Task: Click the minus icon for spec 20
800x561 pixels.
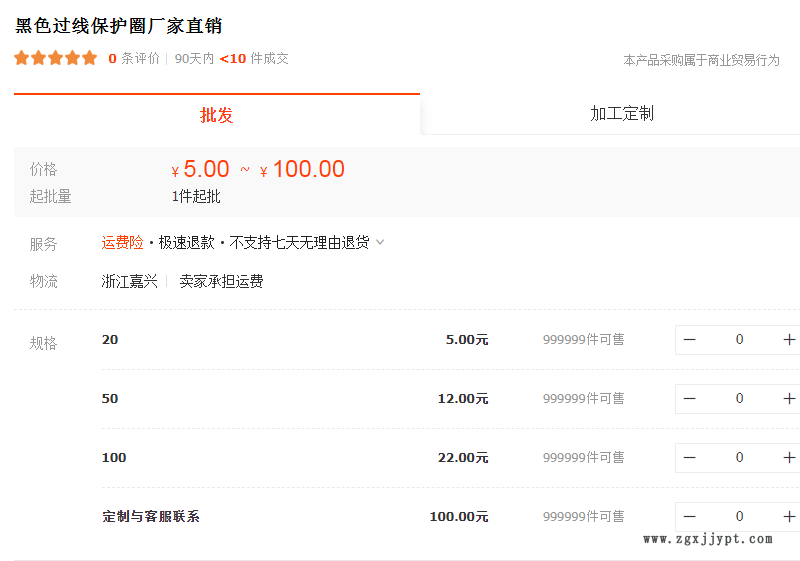Action: [x=690, y=340]
